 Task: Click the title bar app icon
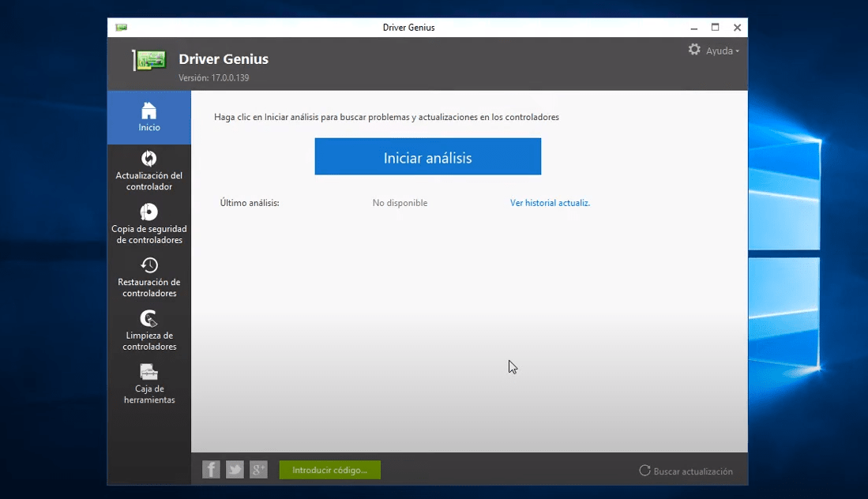click(x=121, y=28)
